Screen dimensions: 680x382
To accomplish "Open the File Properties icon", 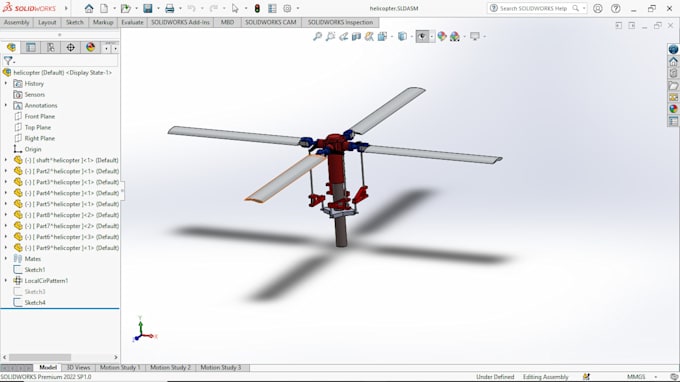I will (272, 8).
